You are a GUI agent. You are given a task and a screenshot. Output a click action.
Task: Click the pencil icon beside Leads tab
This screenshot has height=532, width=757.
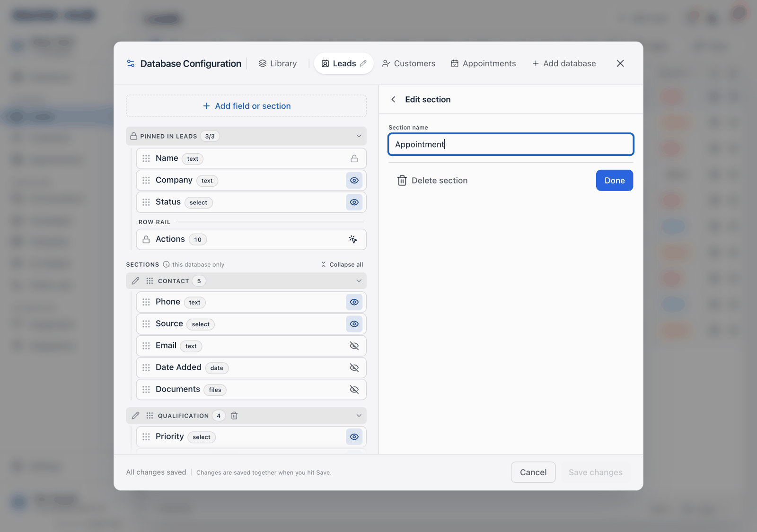coord(363,63)
